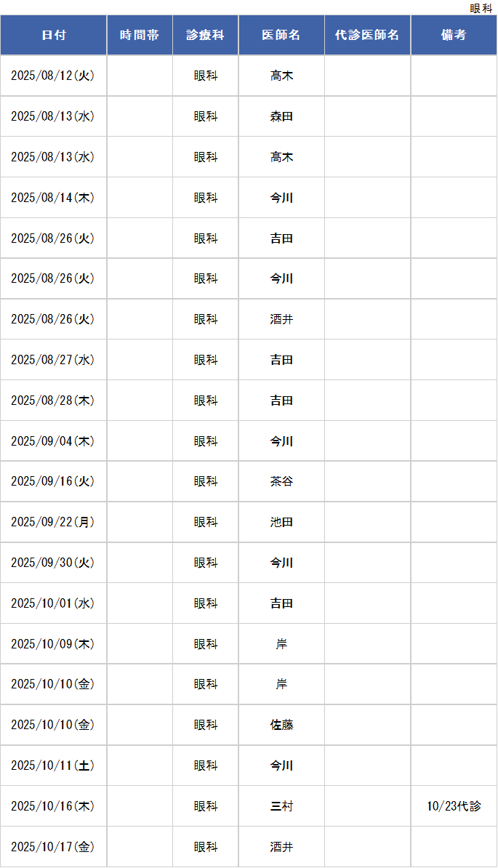This screenshot has width=498, height=868.
Task: Click the 日付 column header
Action: (x=54, y=35)
